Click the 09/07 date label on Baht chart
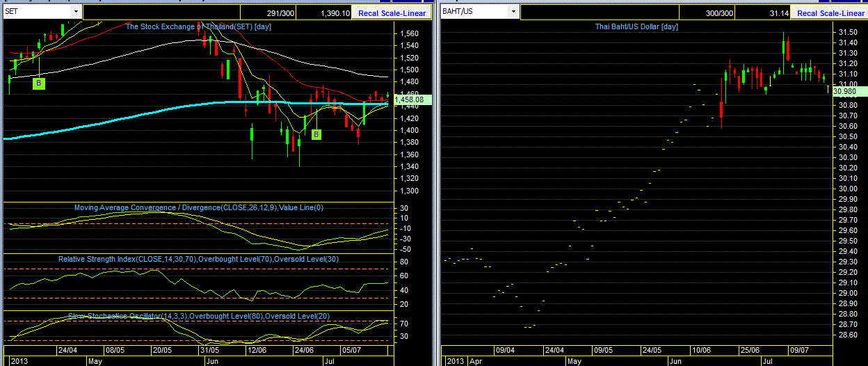 799,351
